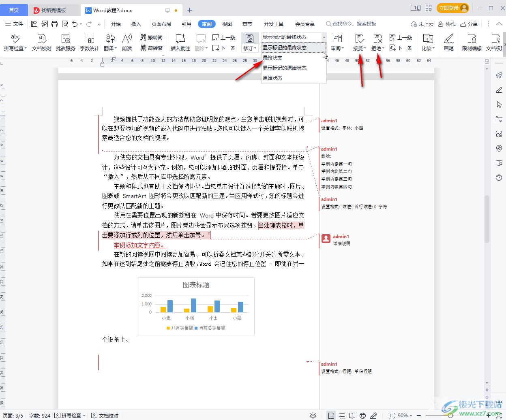Click the Print icon in quick toolbar

[x=55, y=24]
